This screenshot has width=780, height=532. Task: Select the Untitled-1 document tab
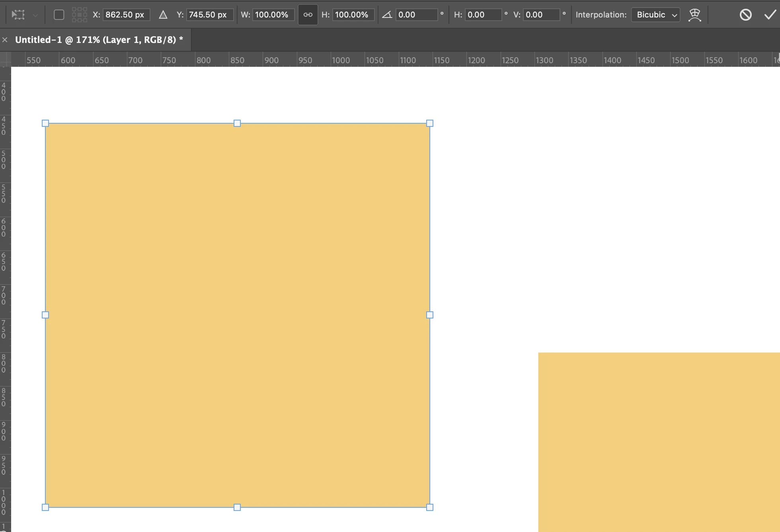click(99, 40)
